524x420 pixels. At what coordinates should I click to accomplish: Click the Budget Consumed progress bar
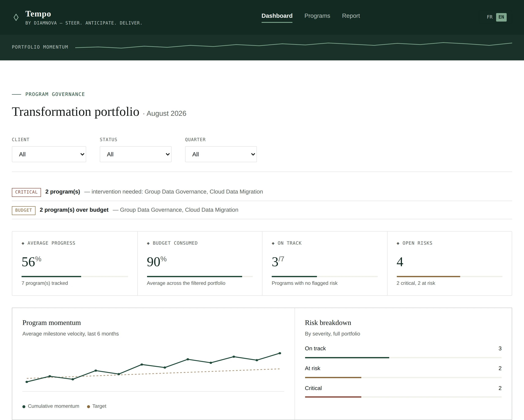point(200,276)
